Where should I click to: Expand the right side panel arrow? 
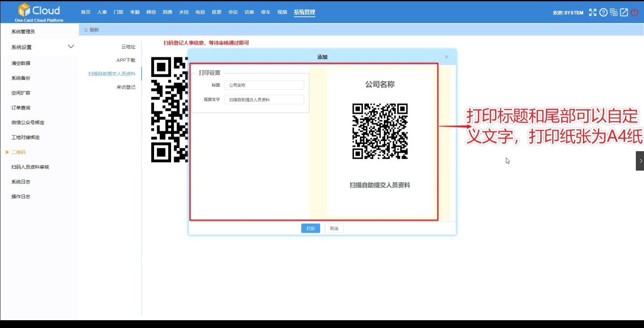point(640,161)
